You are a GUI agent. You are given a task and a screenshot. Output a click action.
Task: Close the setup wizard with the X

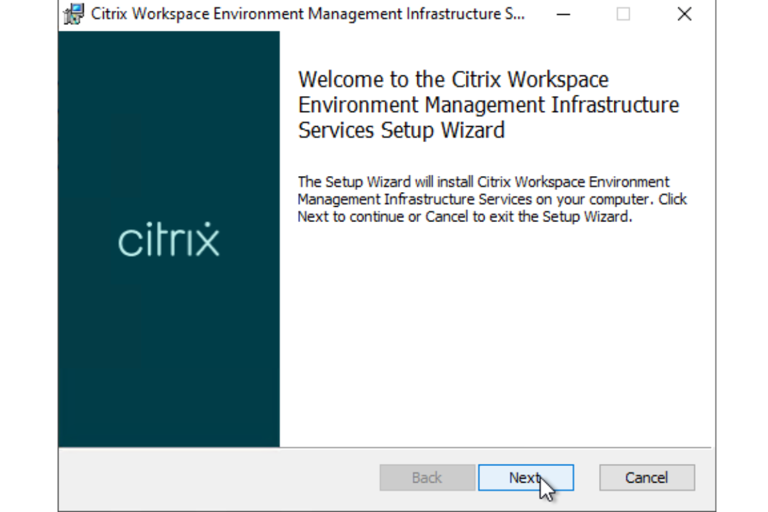coord(684,14)
